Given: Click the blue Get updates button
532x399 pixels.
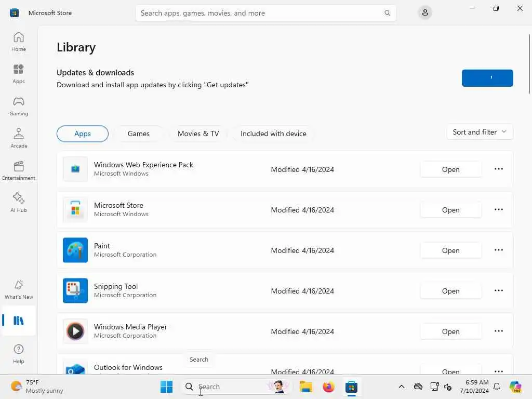Looking at the screenshot, I should (x=487, y=78).
